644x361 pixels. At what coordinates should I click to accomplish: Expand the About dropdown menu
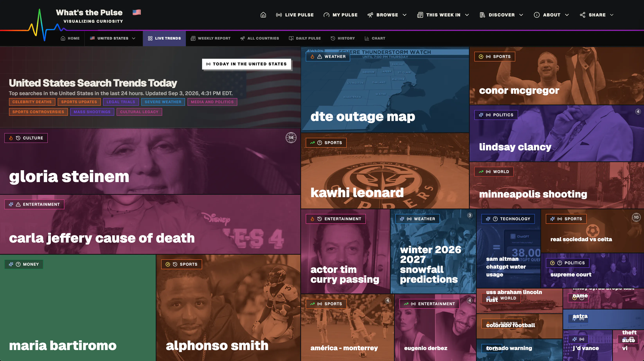551,15
